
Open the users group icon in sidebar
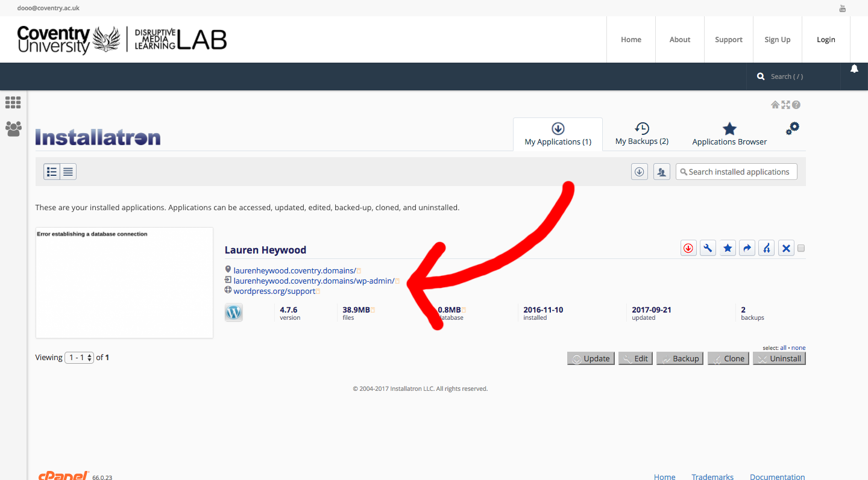(x=13, y=128)
